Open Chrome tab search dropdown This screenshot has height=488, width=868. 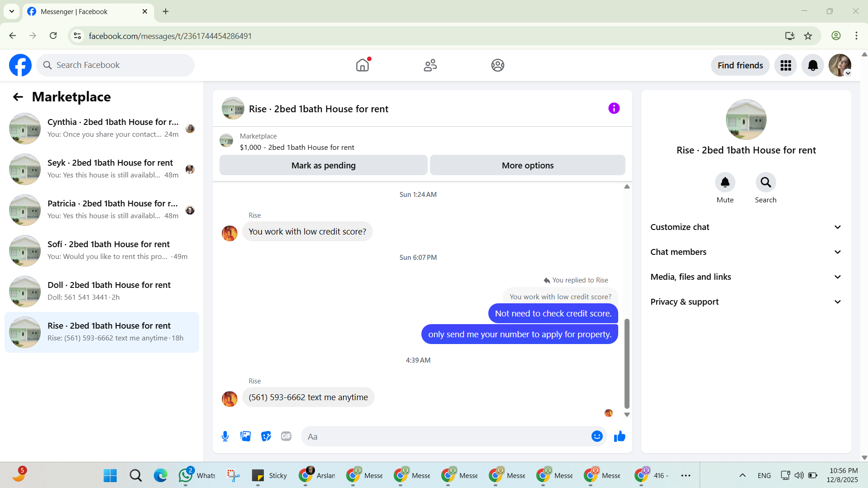[x=12, y=11]
